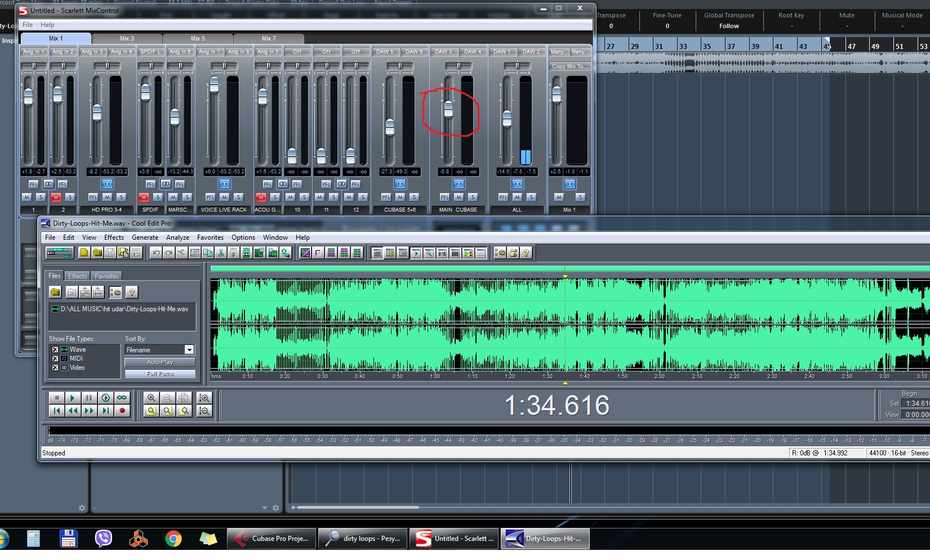Click the Cool Edit Pro toolbar Open folder icon
Screen dimensions: 930x560
click(97, 253)
